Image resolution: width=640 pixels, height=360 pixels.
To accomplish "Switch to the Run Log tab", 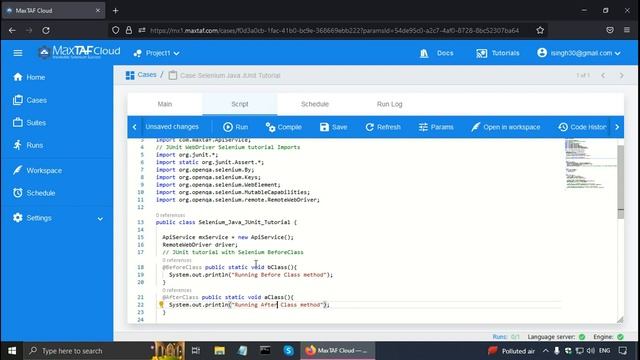I will 389,104.
